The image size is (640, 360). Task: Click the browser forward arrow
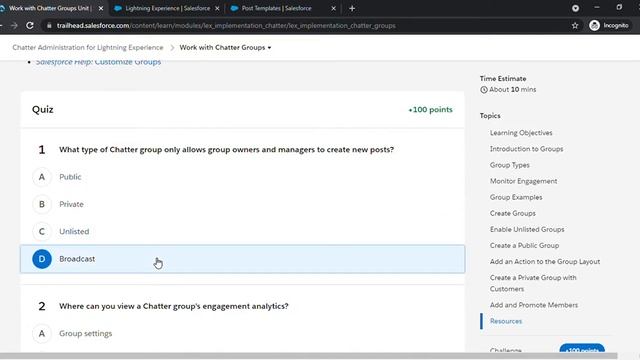click(14, 25)
